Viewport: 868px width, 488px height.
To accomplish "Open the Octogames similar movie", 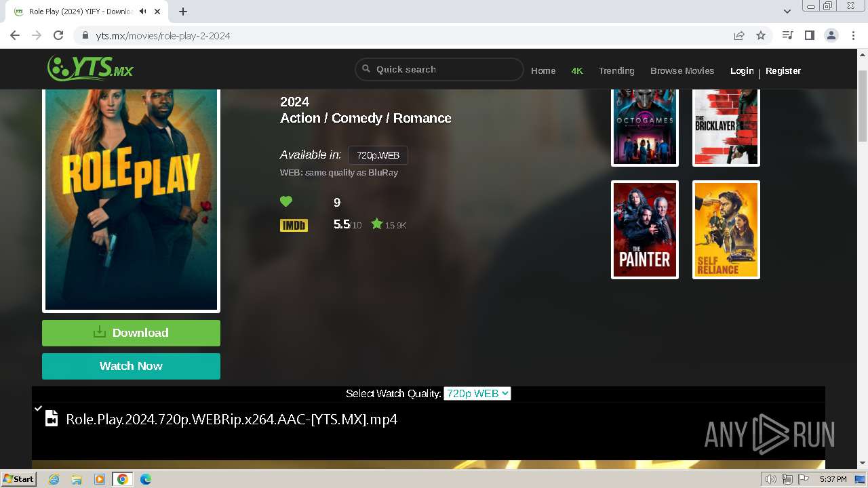I will click(x=645, y=127).
